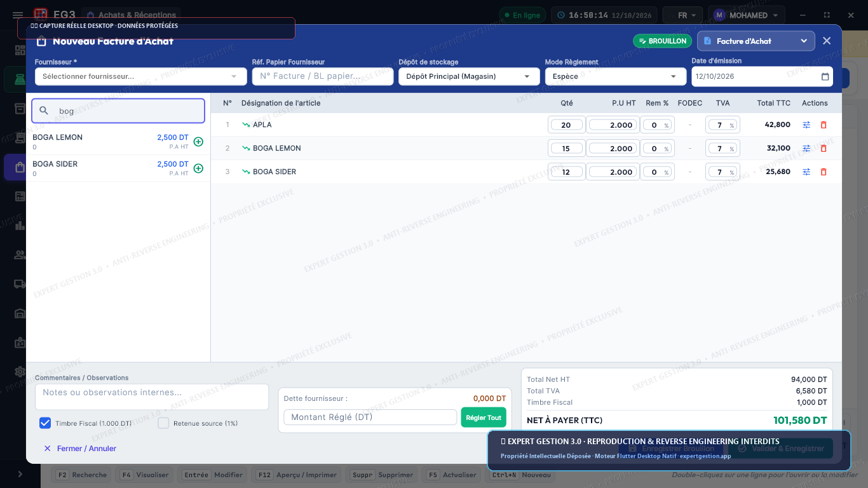Open the calculator icon in sidebar
Viewport: 868px width, 488px height.
20,196
